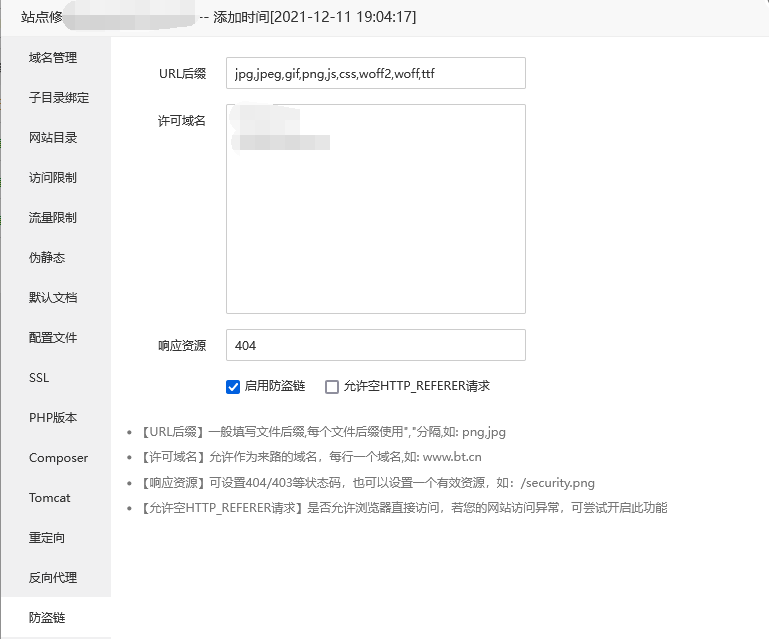
Task: Click the URL后缀 field label
Action: tap(182, 74)
